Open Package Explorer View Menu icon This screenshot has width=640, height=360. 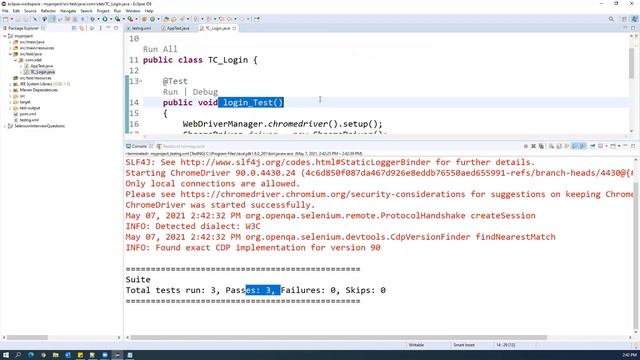[100, 28]
